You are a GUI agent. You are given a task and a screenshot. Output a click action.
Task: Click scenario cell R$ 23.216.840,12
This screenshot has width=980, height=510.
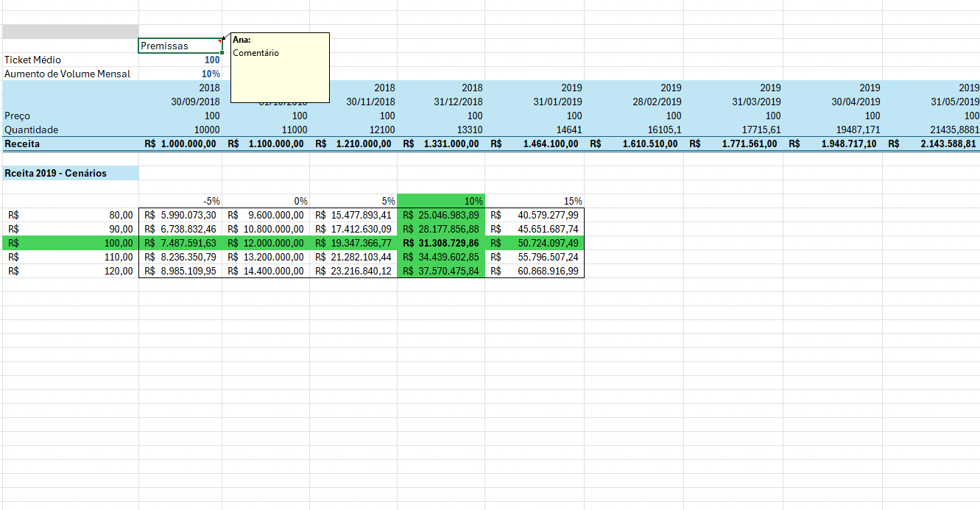tap(353, 271)
